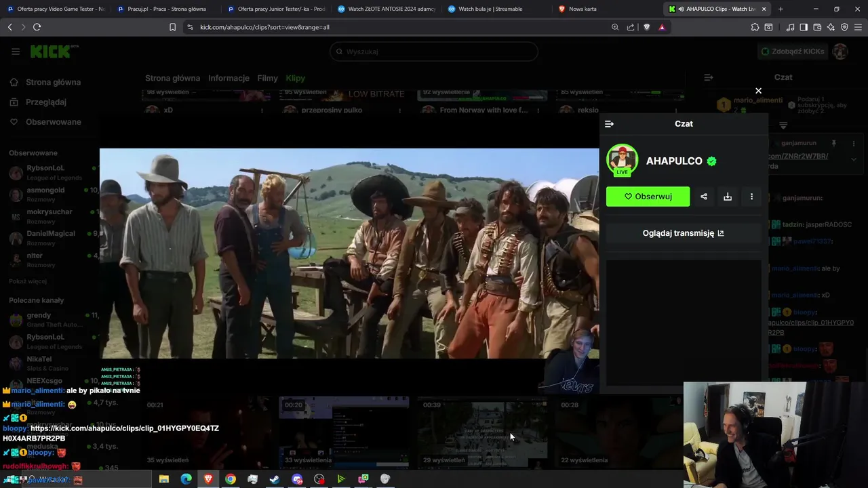Bookmark this page icon
Screen dimensions: 868x488
(172, 27)
